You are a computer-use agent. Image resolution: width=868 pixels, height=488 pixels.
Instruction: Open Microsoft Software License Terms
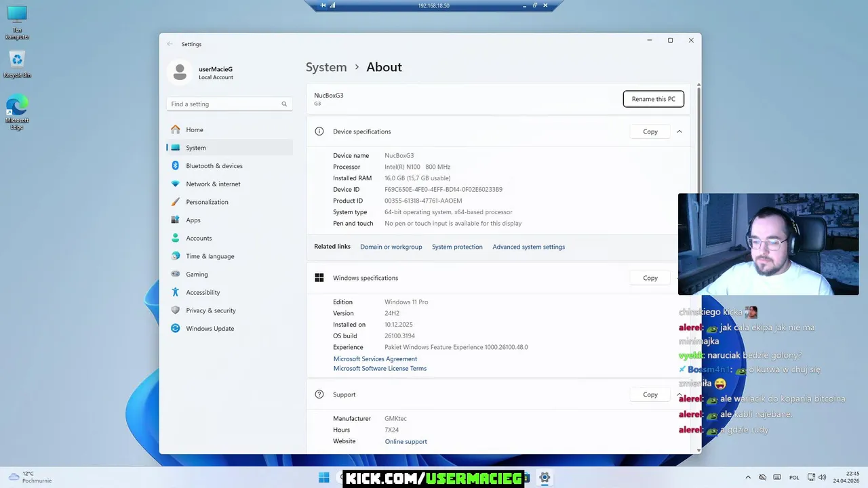click(380, 369)
